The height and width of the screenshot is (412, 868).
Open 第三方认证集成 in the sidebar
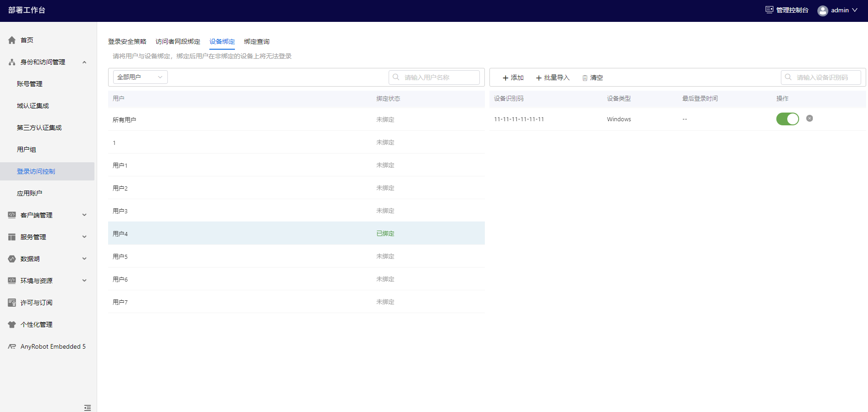point(39,128)
